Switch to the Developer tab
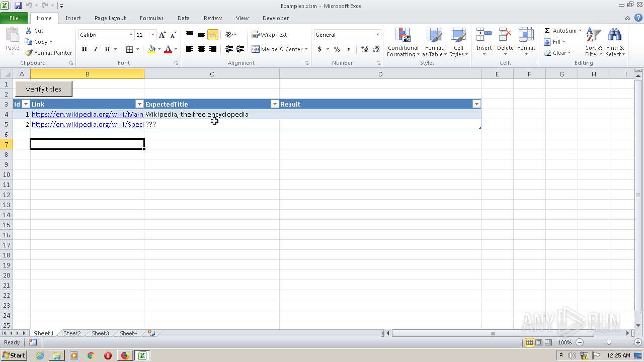Screen dimensions: 644x362 [276, 18]
